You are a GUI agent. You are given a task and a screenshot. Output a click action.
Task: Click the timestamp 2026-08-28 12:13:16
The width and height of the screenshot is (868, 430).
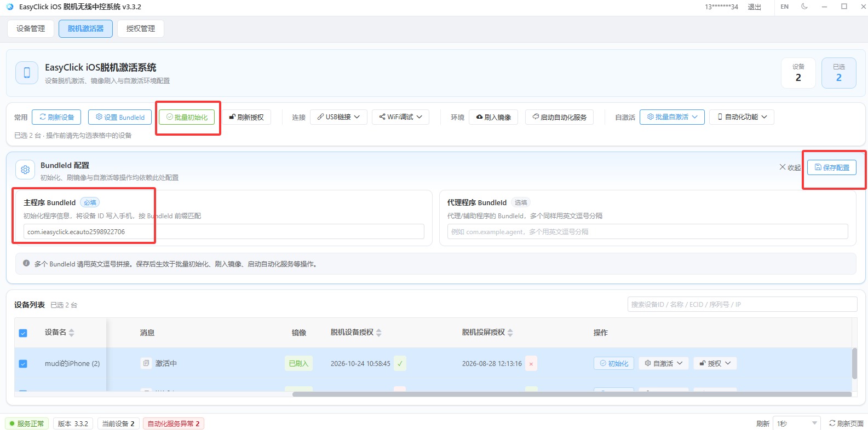click(492, 363)
